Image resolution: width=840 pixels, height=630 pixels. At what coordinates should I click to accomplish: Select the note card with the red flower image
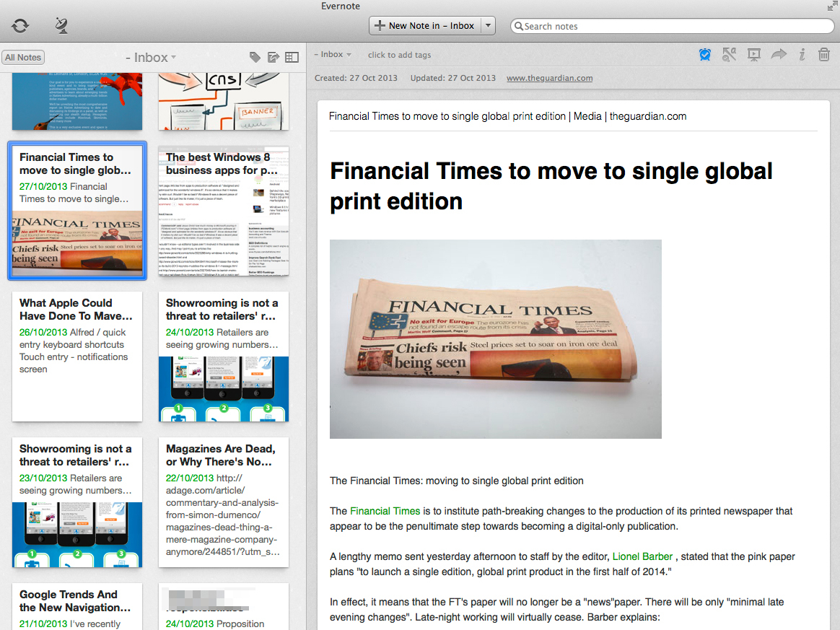[77, 101]
